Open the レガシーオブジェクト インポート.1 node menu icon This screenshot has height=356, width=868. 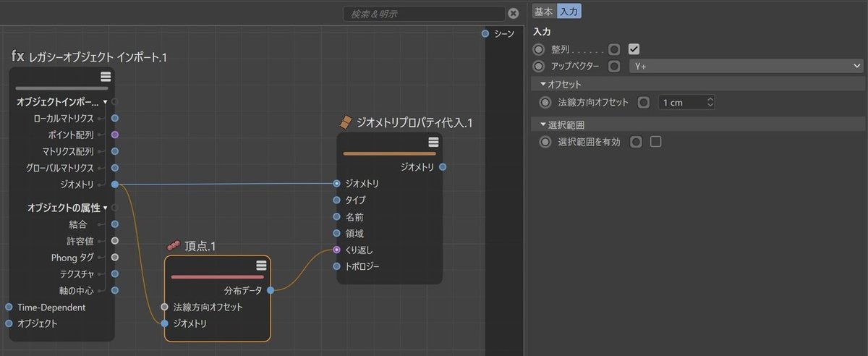coord(106,77)
